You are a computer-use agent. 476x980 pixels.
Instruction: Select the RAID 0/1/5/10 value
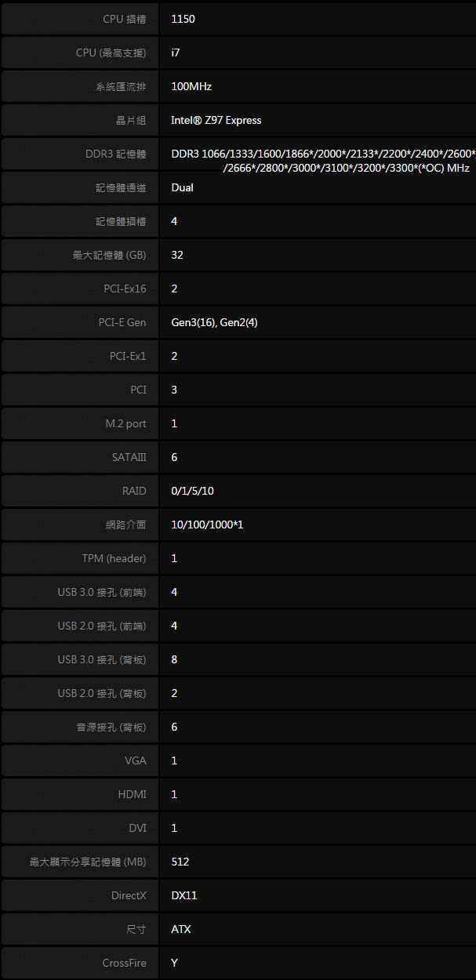(192, 491)
